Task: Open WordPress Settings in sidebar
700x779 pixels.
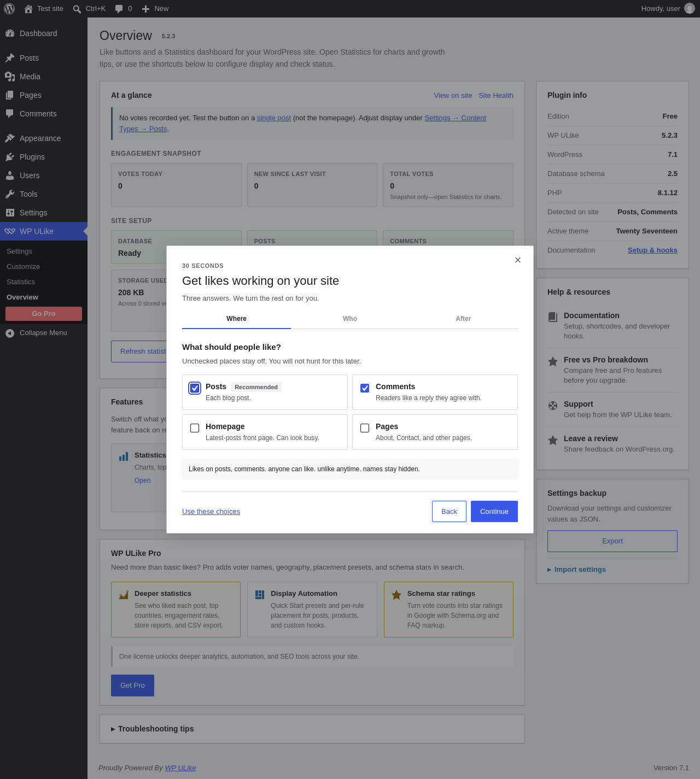Action: 44,213
